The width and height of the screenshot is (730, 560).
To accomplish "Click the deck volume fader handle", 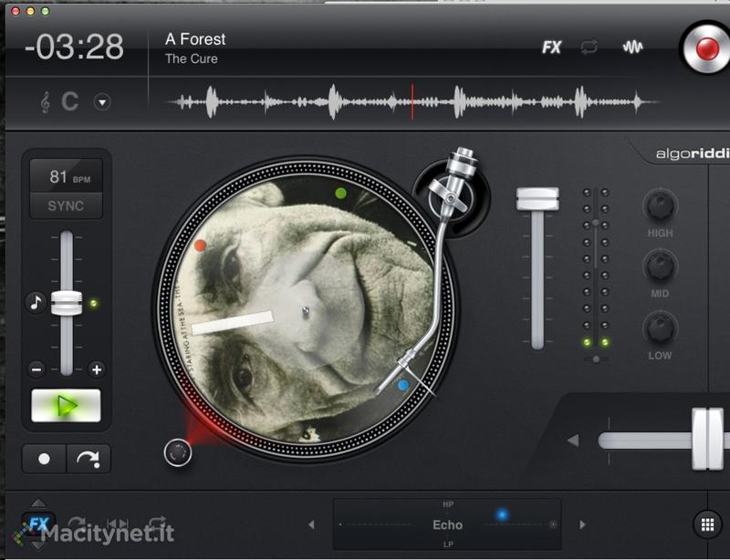I will pyautogui.click(x=537, y=199).
